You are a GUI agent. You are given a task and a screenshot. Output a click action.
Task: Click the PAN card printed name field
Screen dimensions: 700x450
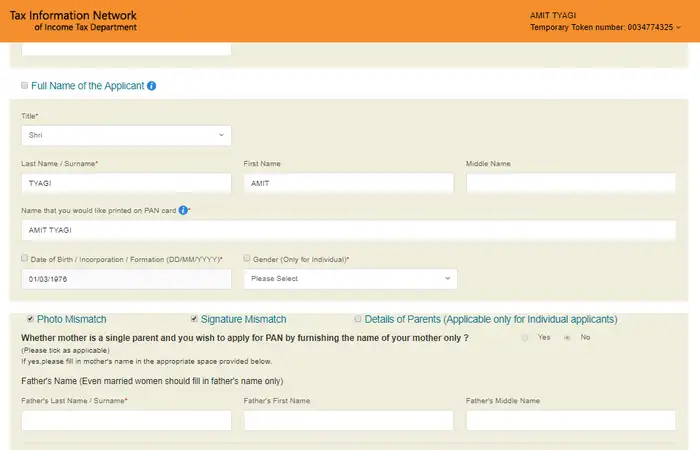pos(348,230)
